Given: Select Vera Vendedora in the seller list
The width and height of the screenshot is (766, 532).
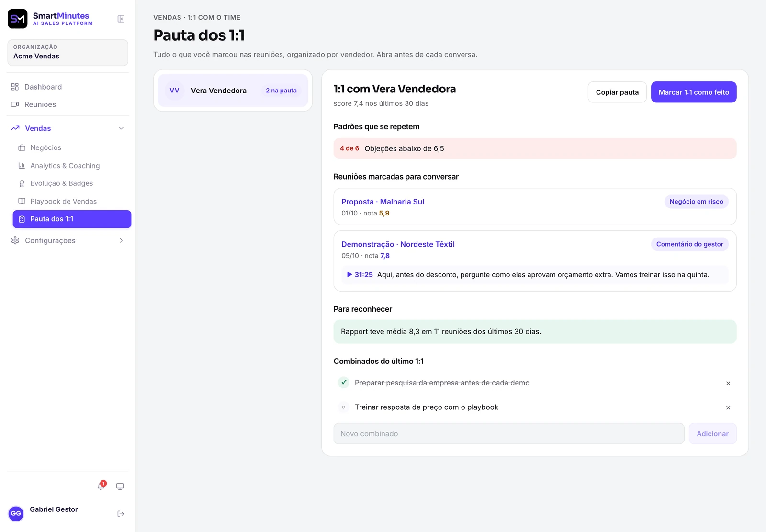Looking at the screenshot, I should pyautogui.click(x=233, y=91).
